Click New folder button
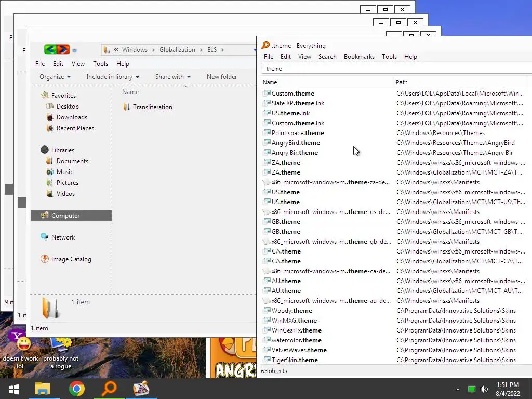Image resolution: width=532 pixels, height=399 pixels. (222, 77)
